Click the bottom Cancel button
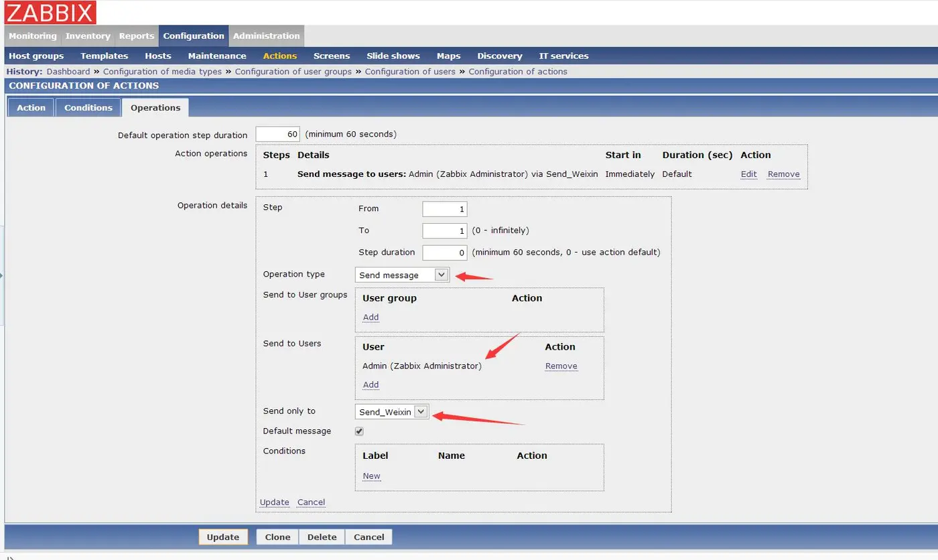Screen dimensions: 938x560 point(368,537)
